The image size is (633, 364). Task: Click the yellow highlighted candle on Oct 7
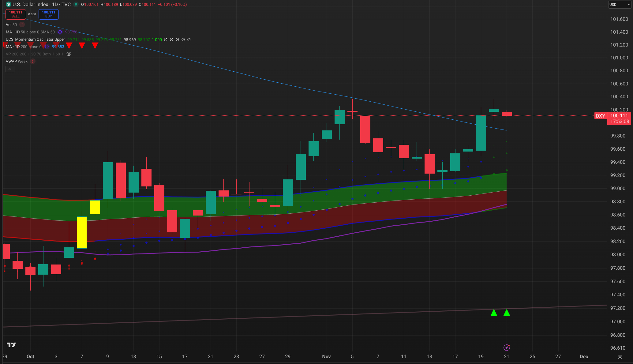[x=82, y=232]
